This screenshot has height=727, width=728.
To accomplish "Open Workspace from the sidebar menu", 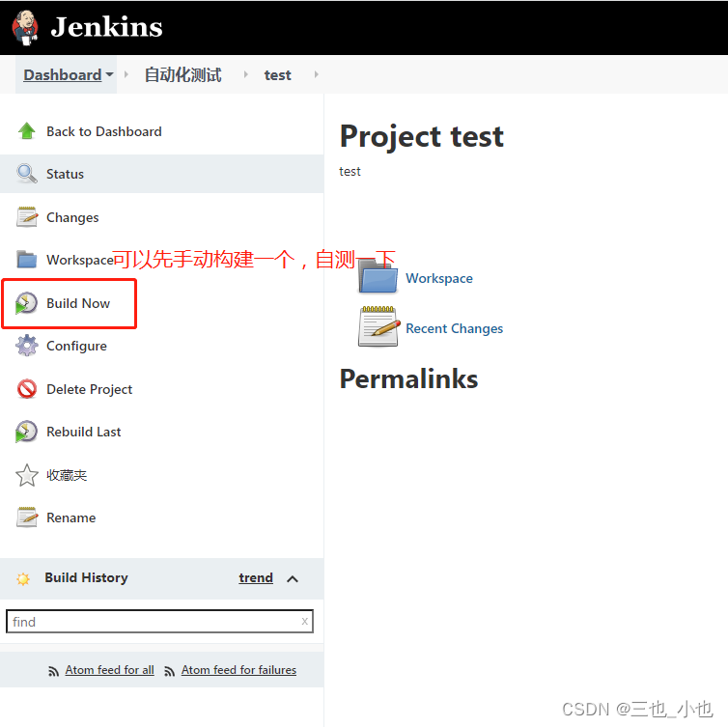I will (x=80, y=260).
